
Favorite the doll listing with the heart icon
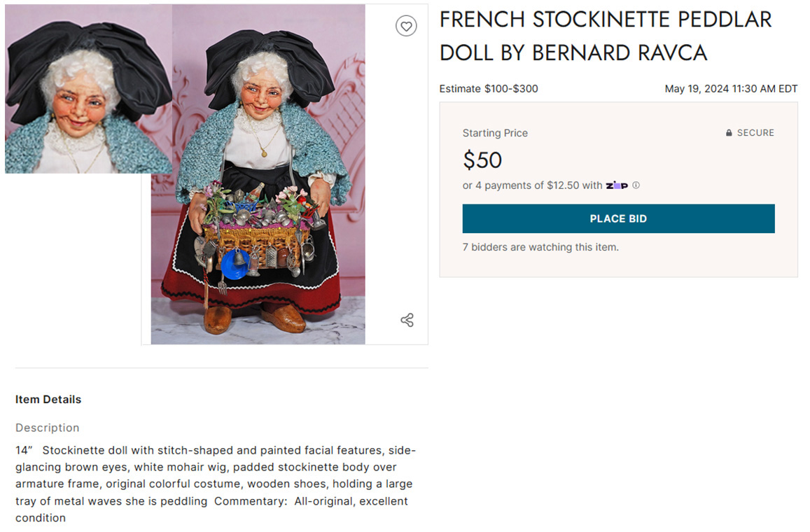click(x=406, y=26)
